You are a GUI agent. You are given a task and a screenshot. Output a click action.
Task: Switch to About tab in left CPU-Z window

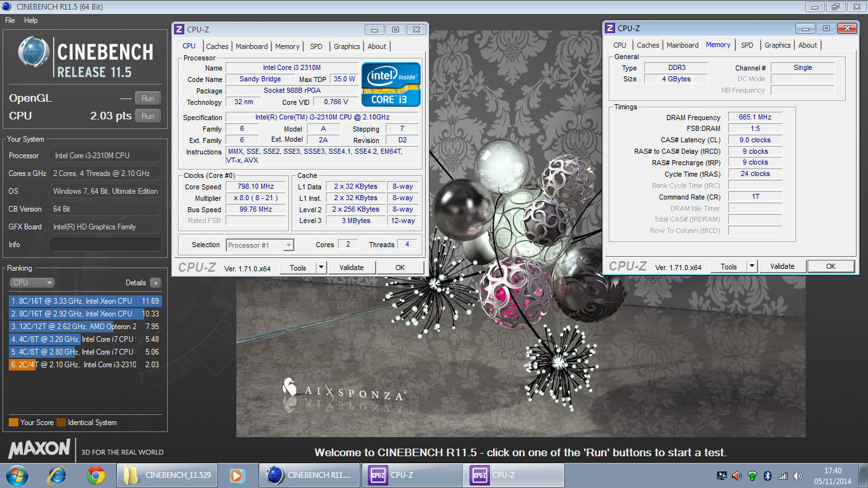click(377, 46)
